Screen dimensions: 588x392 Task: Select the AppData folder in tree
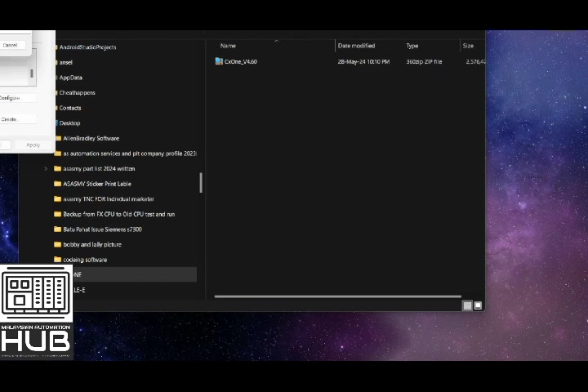70,78
